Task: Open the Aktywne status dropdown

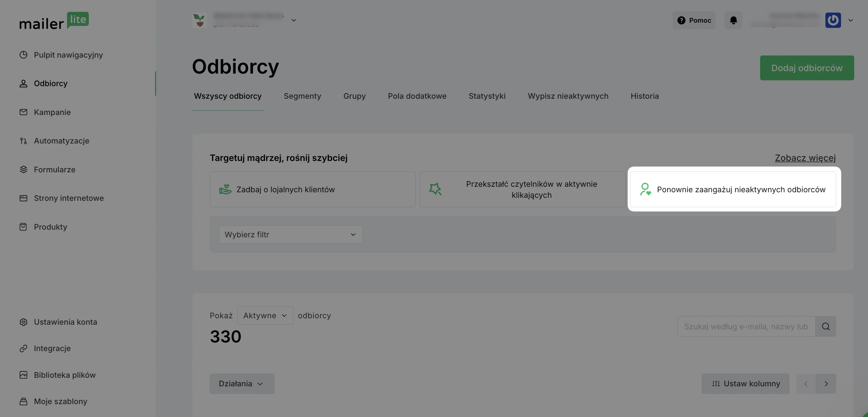Action: click(265, 316)
